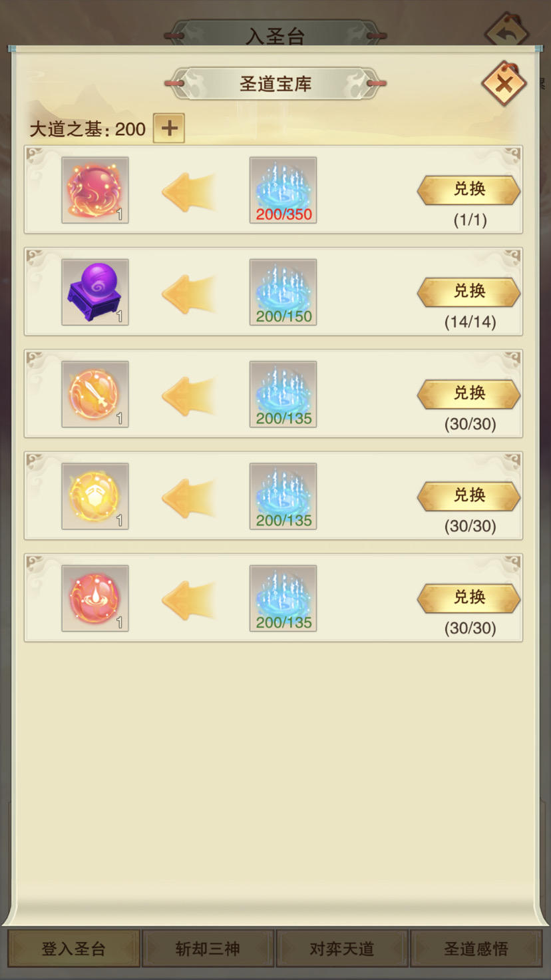
Task: Switch to the 对弈天道 tab
Action: (342, 949)
